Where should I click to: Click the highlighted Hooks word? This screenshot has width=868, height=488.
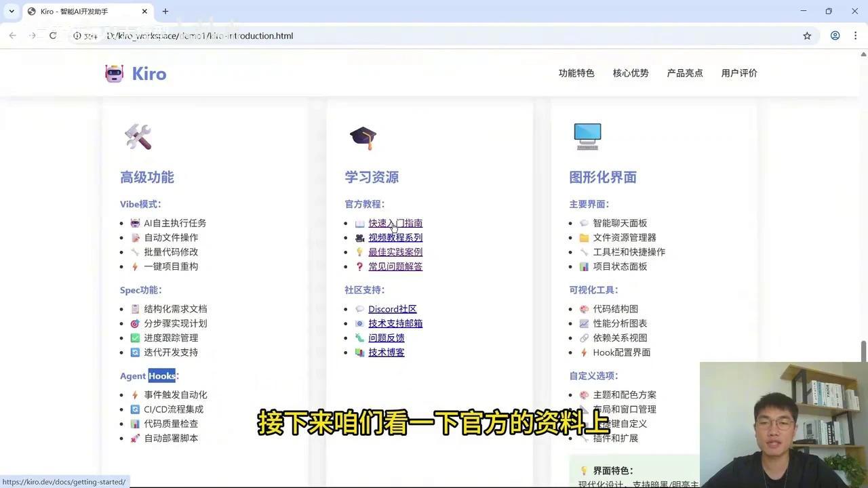(x=162, y=375)
